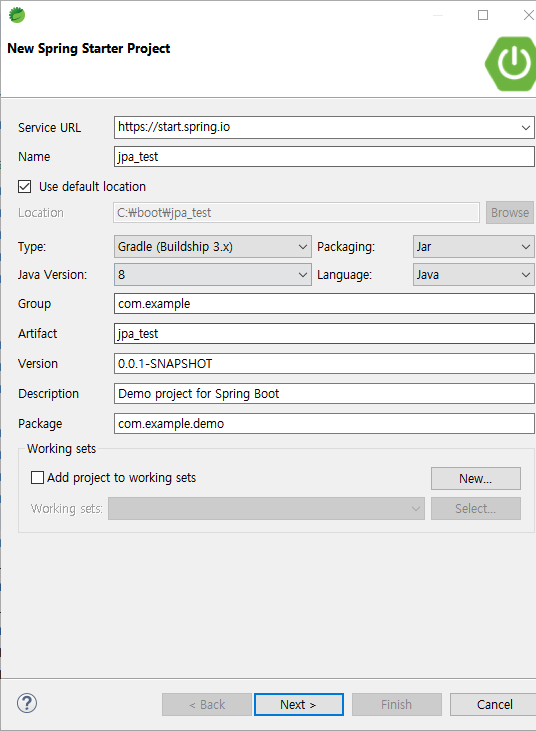Expand the Service URL dropdown arrow

coord(526,127)
